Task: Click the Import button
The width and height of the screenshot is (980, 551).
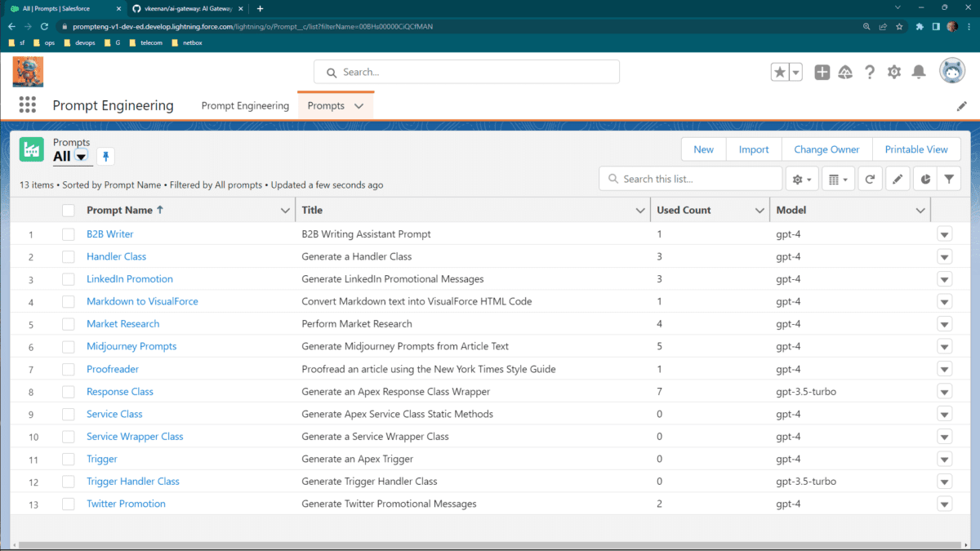Action: tap(754, 149)
